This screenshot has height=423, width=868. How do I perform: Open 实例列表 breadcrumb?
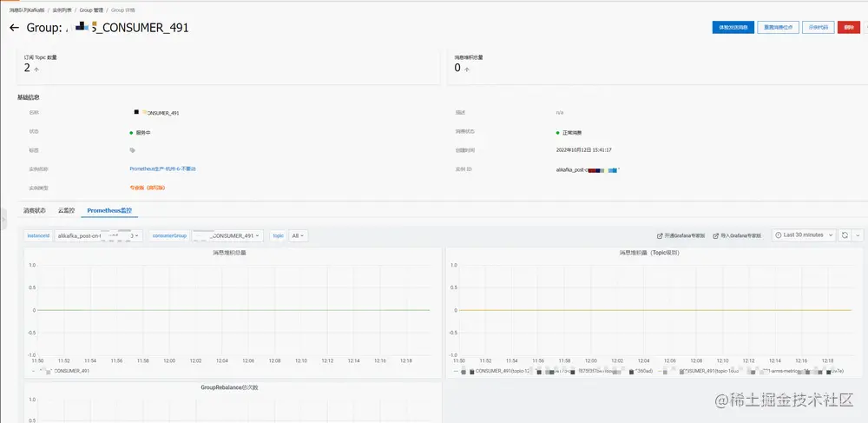point(61,10)
